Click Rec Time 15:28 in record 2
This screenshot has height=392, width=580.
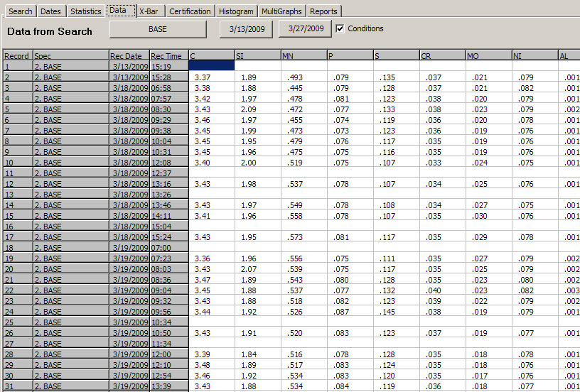coord(169,77)
